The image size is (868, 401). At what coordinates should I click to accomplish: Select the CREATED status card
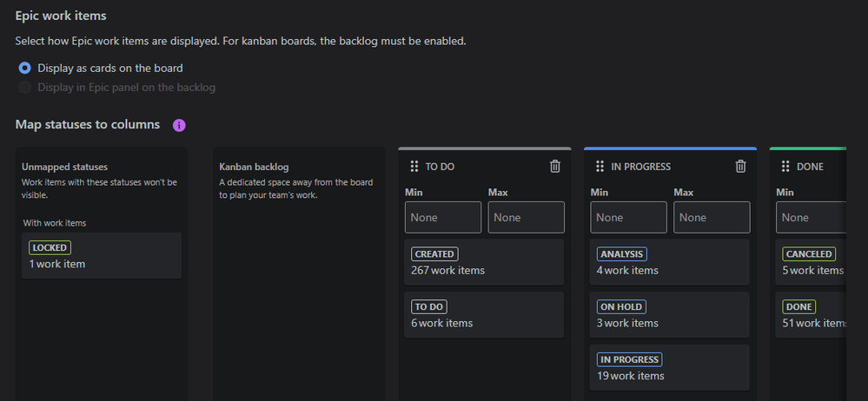click(x=484, y=262)
